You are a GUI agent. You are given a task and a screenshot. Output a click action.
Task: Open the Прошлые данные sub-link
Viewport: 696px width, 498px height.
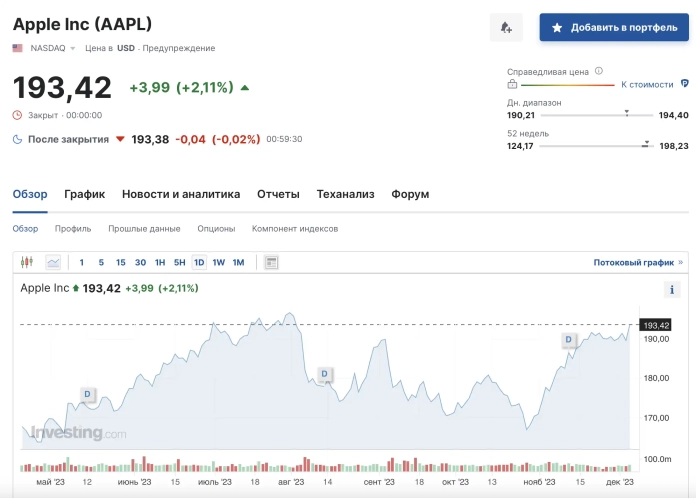pyautogui.click(x=144, y=229)
